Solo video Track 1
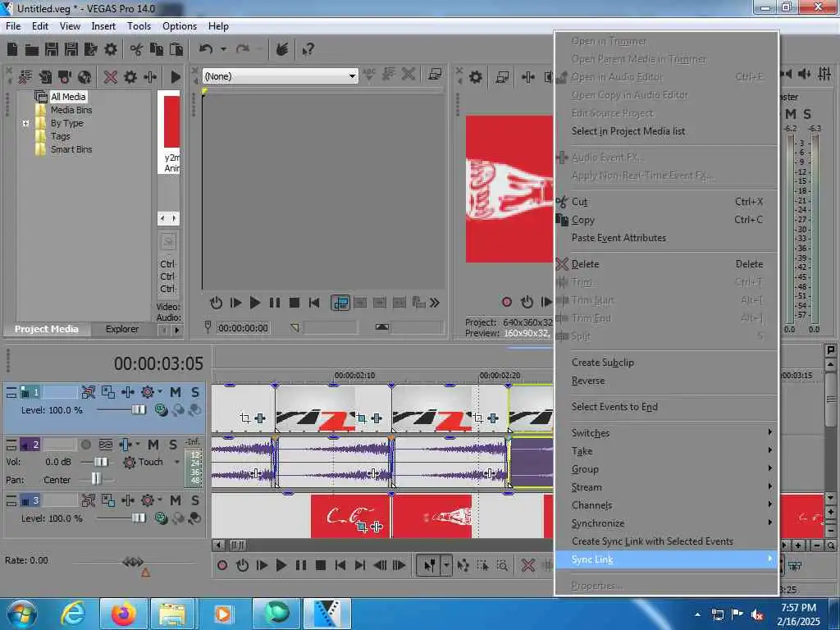The height and width of the screenshot is (630, 840). point(195,392)
